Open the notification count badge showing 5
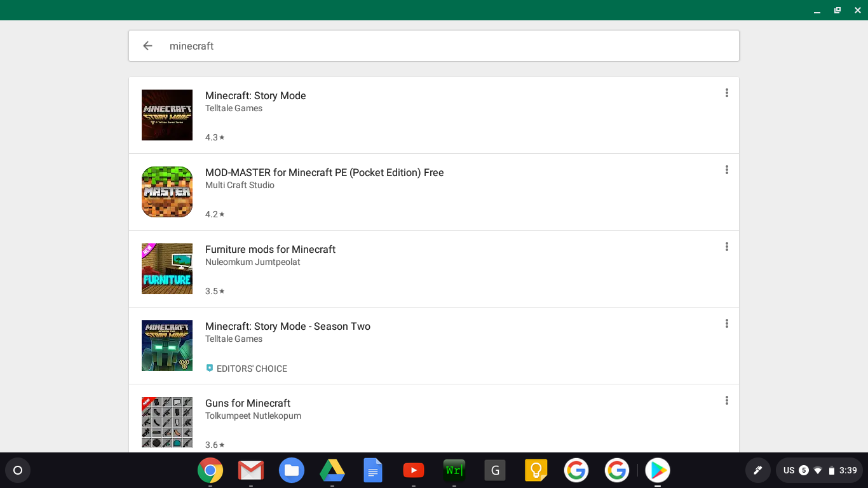Image resolution: width=868 pixels, height=488 pixels. coord(804,470)
